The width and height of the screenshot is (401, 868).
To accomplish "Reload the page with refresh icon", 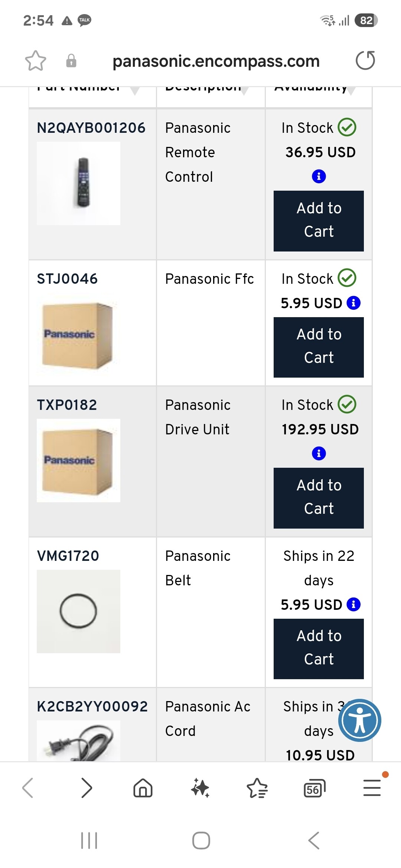I will coord(365,60).
